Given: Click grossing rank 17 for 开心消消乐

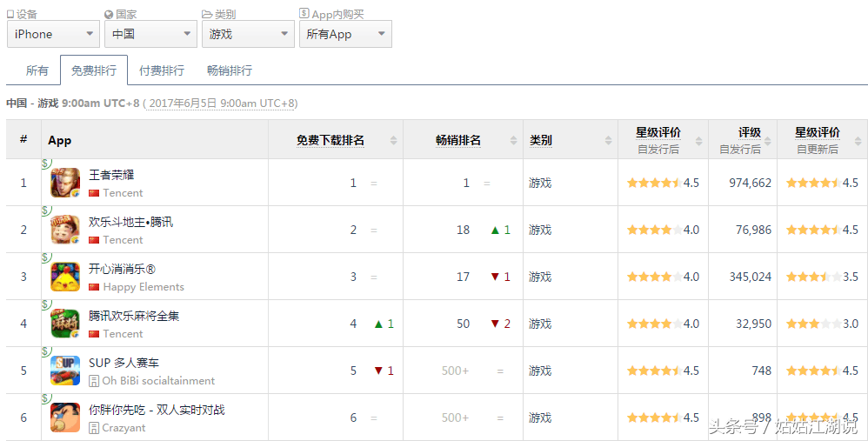Looking at the screenshot, I should coord(464,277).
